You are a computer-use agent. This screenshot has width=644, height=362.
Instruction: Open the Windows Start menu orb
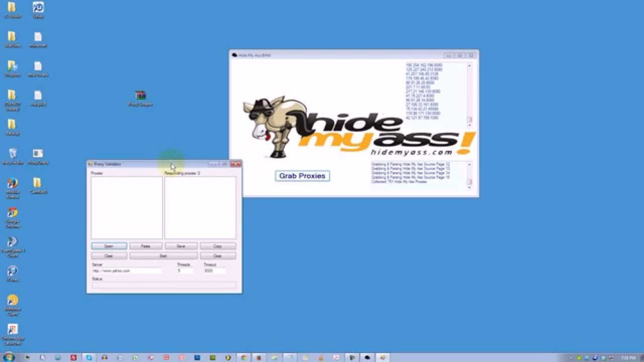tap(10, 357)
